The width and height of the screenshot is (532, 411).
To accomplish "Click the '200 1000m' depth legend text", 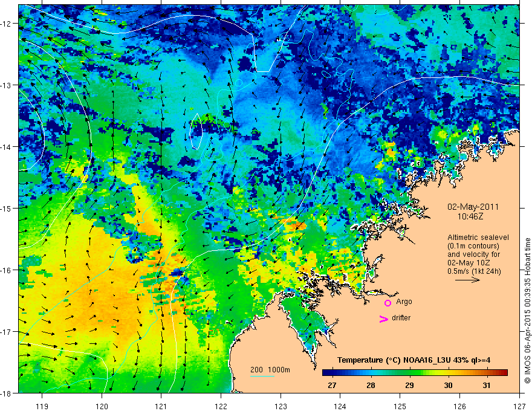I will click(270, 370).
